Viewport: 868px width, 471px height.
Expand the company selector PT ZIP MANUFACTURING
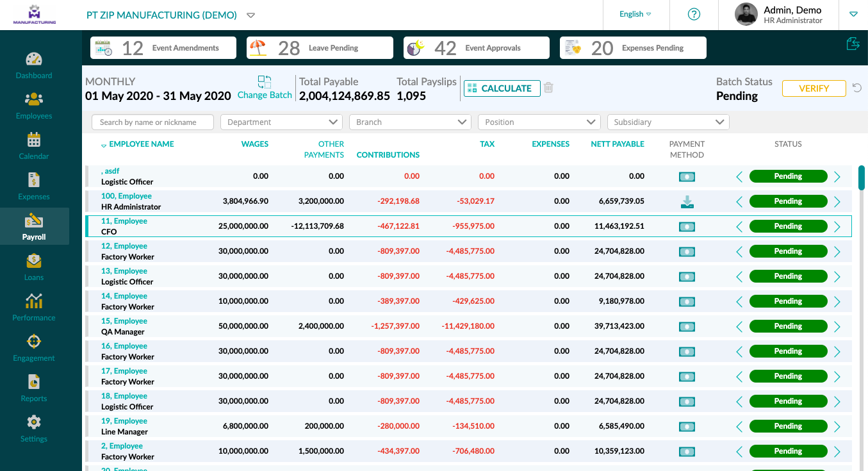coord(251,15)
